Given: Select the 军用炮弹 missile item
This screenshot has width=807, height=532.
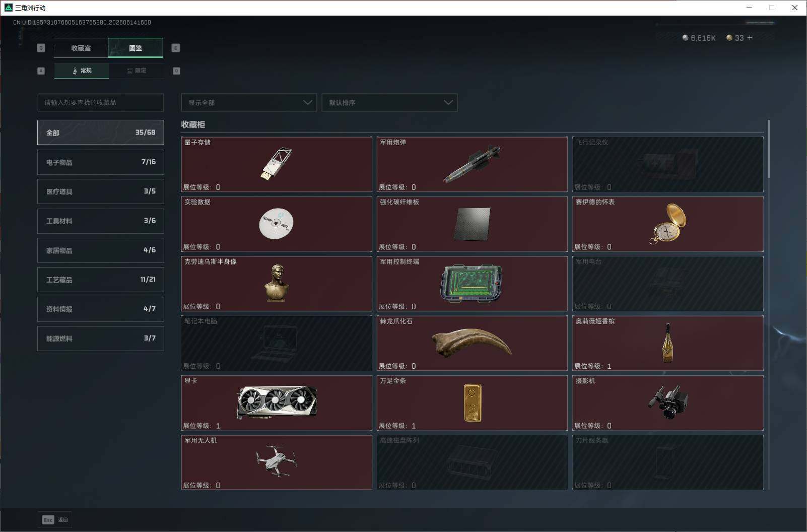Looking at the screenshot, I should coord(472,164).
